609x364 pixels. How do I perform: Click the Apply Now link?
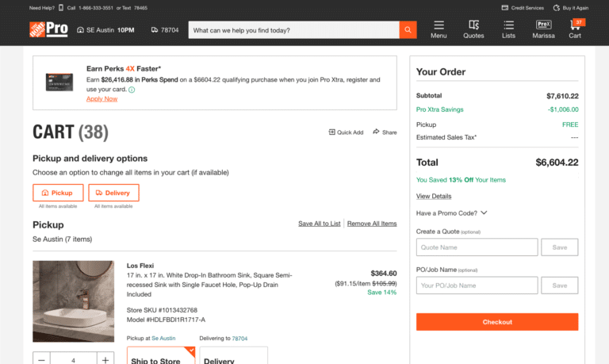point(101,98)
